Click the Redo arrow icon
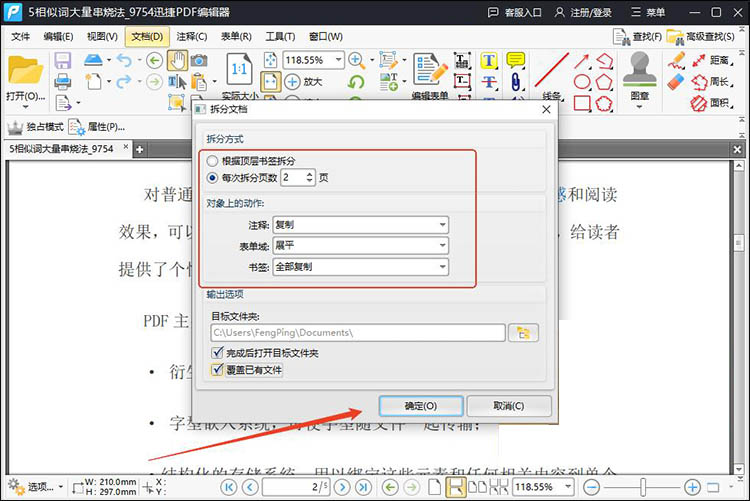750x501 pixels. tap(124, 82)
